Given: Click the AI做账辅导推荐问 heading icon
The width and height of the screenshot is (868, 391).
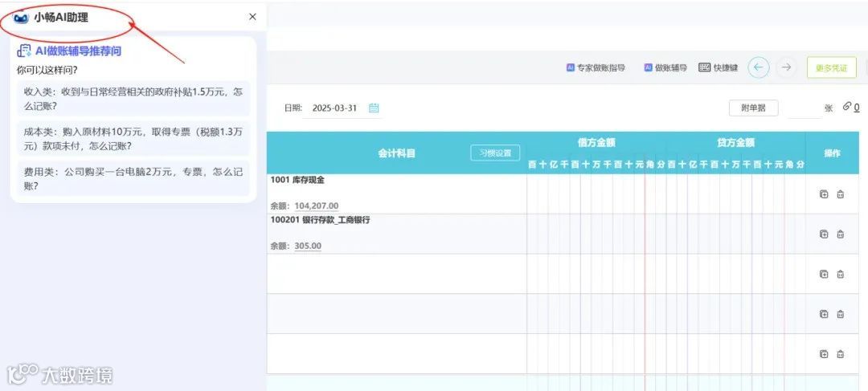Looking at the screenshot, I should [x=24, y=51].
